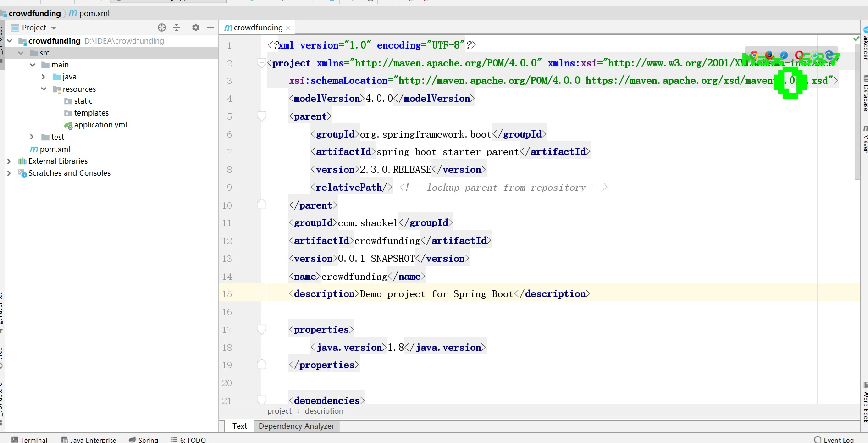Select pom.xml in the project tree
This screenshot has width=868, height=443.
tap(55, 149)
